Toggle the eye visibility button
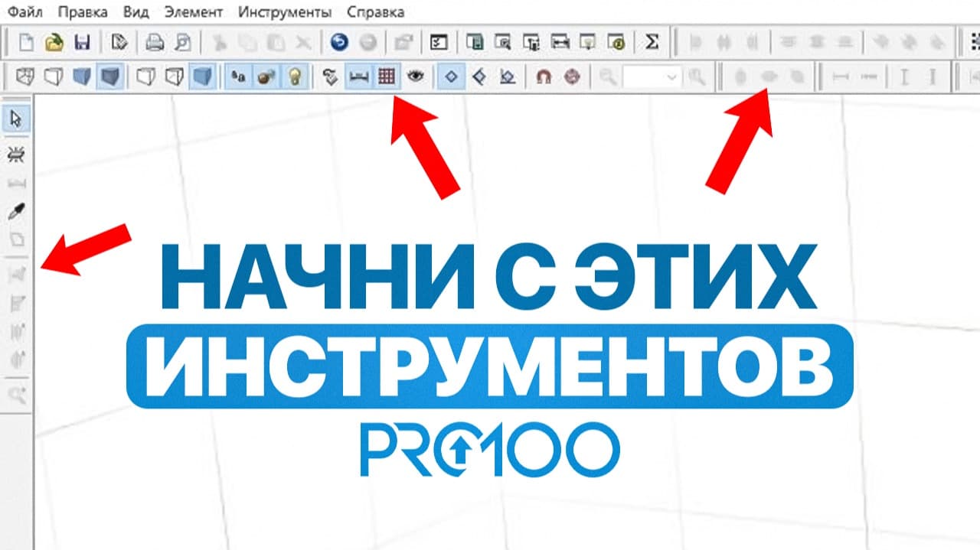 [415, 76]
